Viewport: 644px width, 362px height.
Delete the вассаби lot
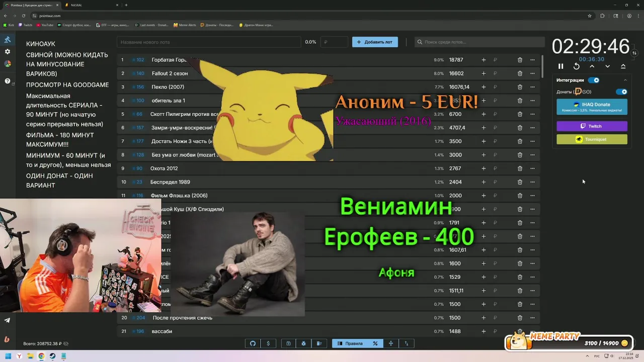(x=520, y=331)
